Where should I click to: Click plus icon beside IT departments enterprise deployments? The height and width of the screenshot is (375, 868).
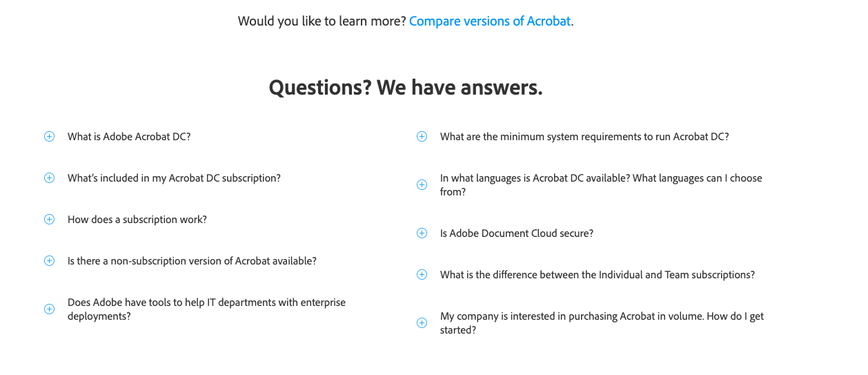(x=49, y=309)
